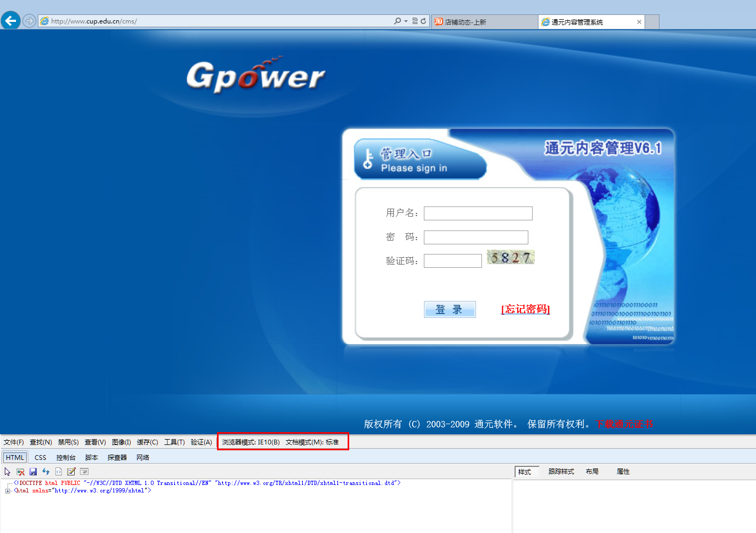Image resolution: width=756 pixels, height=533 pixels.
Task: Click the select element by click cursor icon
Action: pos(7,472)
